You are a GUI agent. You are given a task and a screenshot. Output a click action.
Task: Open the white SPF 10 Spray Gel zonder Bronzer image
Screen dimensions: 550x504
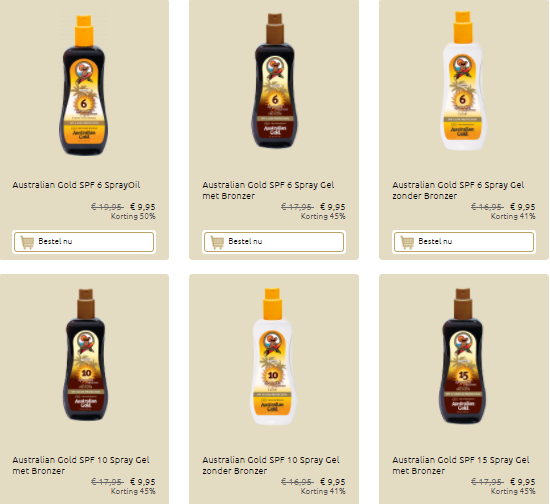pos(273,356)
